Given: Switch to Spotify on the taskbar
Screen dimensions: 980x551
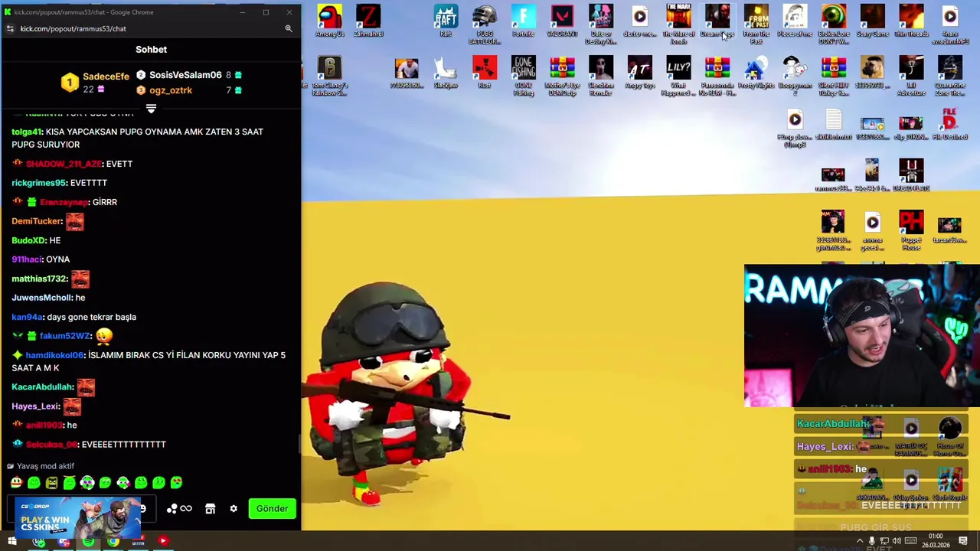Looking at the screenshot, I should [x=88, y=542].
